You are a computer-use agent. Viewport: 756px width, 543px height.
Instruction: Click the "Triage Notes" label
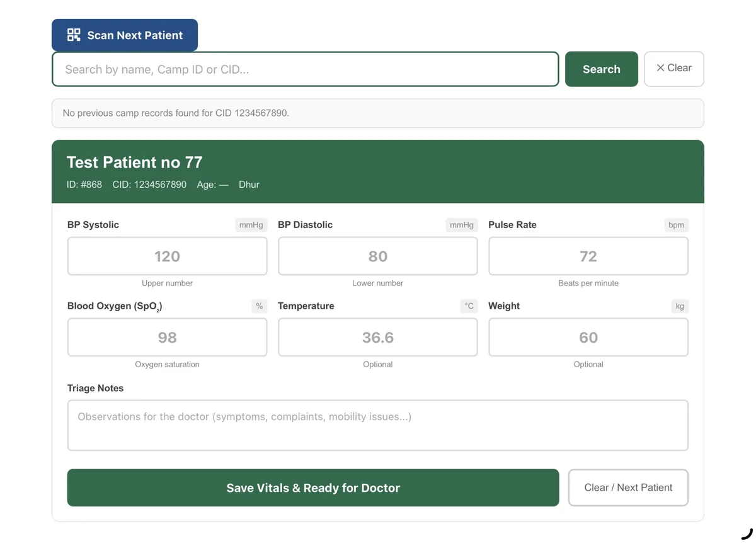95,388
